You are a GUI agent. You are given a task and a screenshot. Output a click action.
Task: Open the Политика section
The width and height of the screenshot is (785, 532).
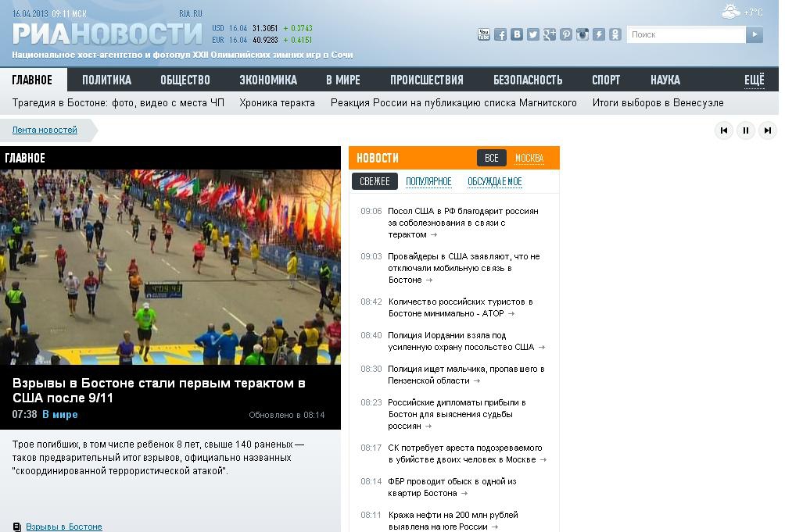tap(106, 80)
